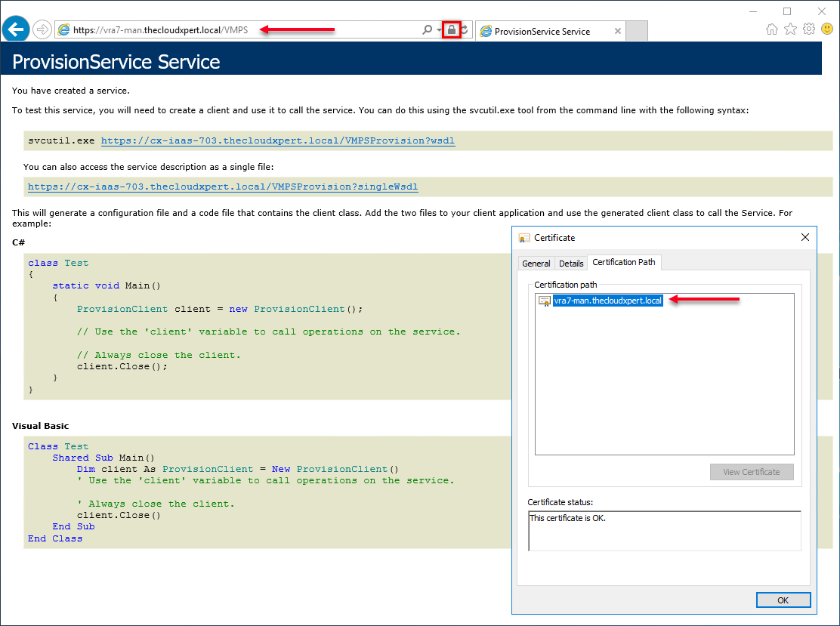Screen dimensions: 840x626
Task: Open Favorites star icon
Action: click(x=790, y=29)
